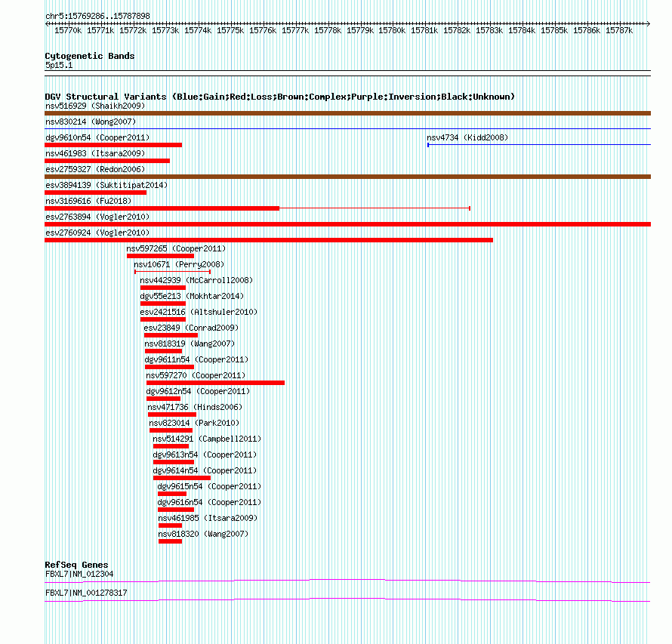Click the red nsv461983 loss bar
672x644 pixels.
[x=107, y=161]
